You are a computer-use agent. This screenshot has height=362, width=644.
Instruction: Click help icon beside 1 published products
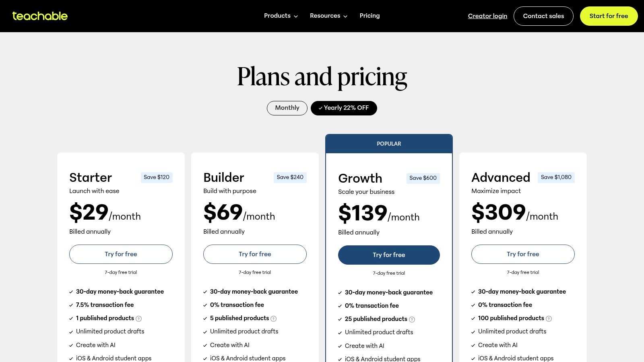pos(139,319)
